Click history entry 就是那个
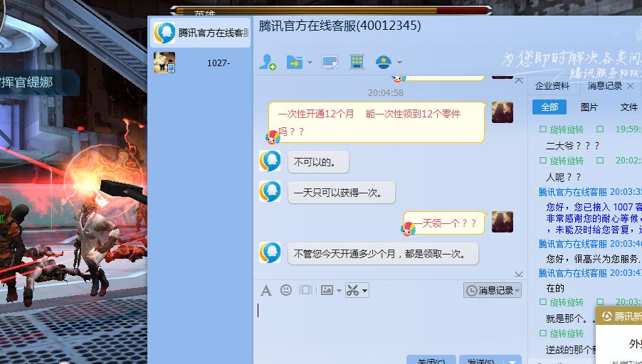This screenshot has width=642, height=364. (570, 318)
